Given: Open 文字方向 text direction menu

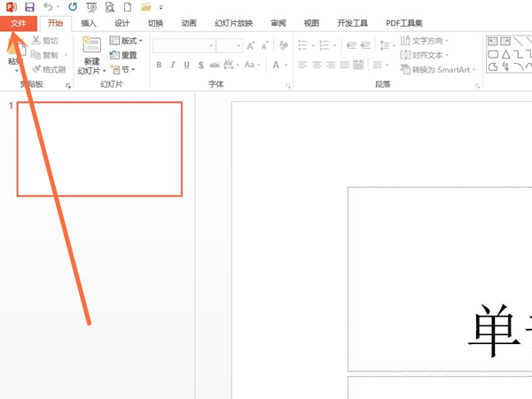Looking at the screenshot, I should pyautogui.click(x=424, y=41).
